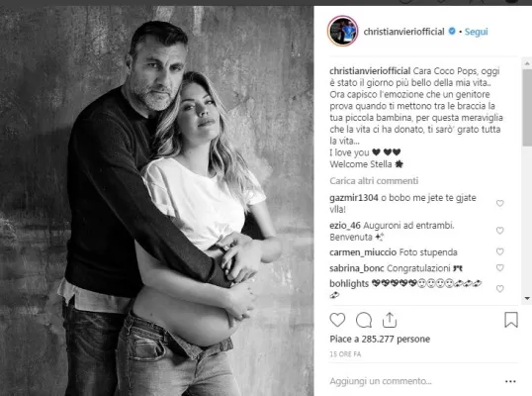This screenshot has height=396, width=532.
Task: Follow the account via Segui
Action: point(476,32)
